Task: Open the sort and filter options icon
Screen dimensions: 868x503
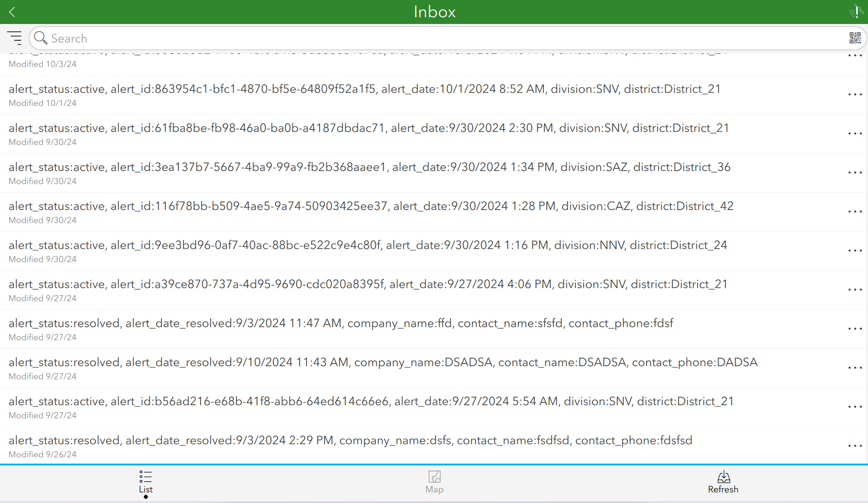Action: point(15,38)
